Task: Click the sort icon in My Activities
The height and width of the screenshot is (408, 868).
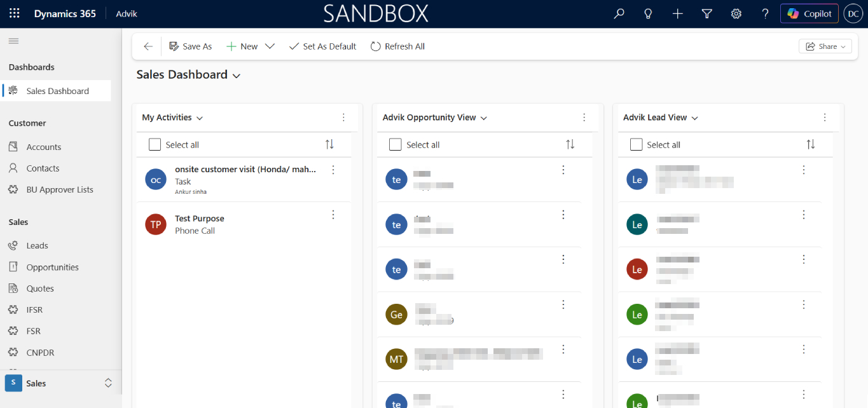Action: pyautogui.click(x=329, y=145)
